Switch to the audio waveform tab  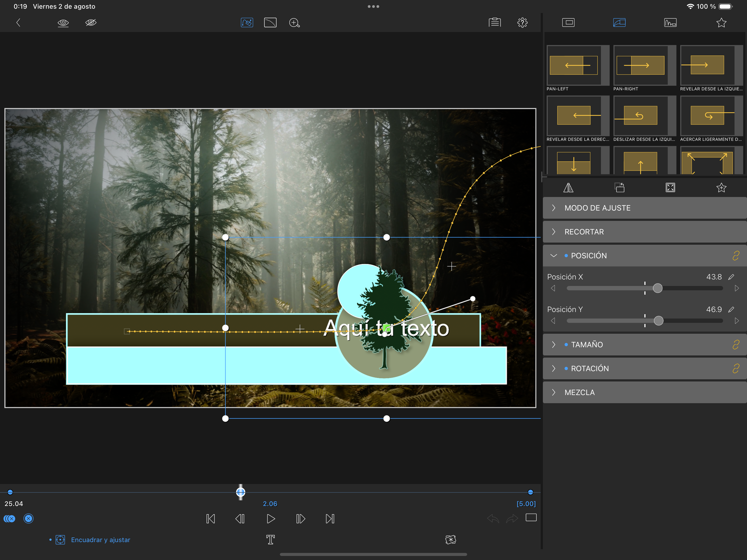pyautogui.click(x=670, y=23)
